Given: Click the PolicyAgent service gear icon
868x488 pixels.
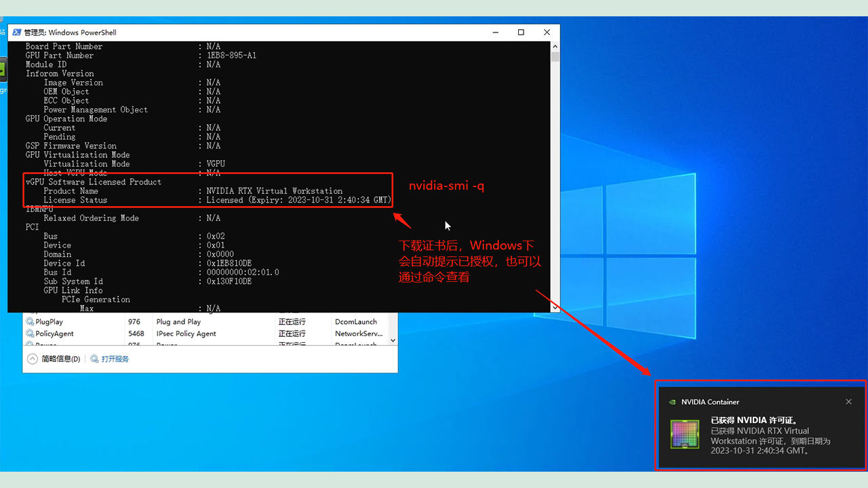Looking at the screenshot, I should pyautogui.click(x=30, y=333).
